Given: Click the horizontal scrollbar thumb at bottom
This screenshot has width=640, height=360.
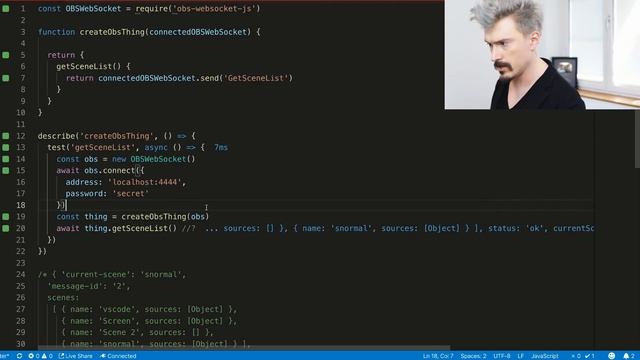Looking at the screenshot, I should pos(244,348).
